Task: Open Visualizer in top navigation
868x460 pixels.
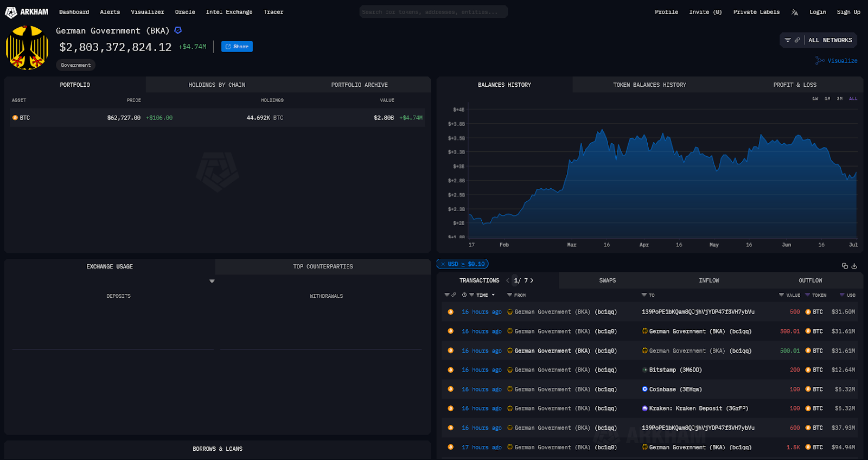Action: tap(147, 12)
